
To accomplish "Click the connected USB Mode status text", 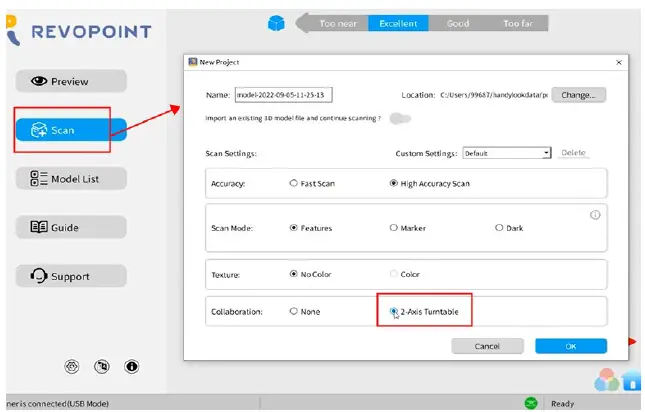I will [58, 404].
